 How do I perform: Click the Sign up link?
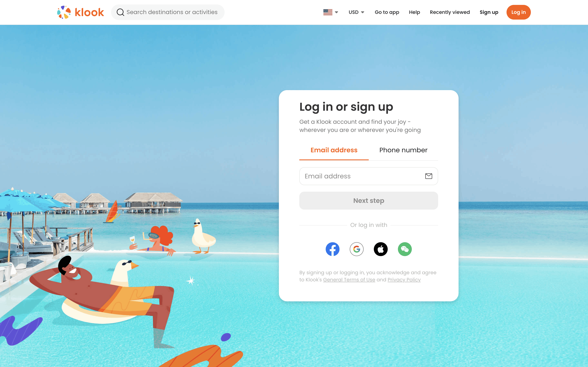[x=489, y=12]
